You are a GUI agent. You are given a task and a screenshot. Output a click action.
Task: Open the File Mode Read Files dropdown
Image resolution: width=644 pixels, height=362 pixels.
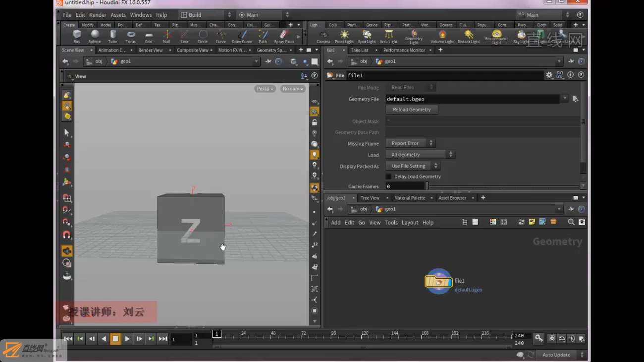[410, 87]
